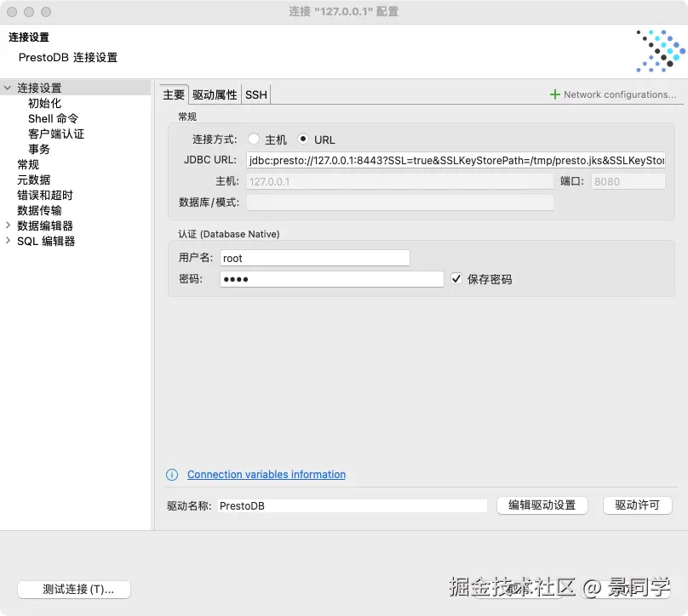This screenshot has height=616, width=688.
Task: Select 事务 in the settings tree
Action: tap(39, 149)
